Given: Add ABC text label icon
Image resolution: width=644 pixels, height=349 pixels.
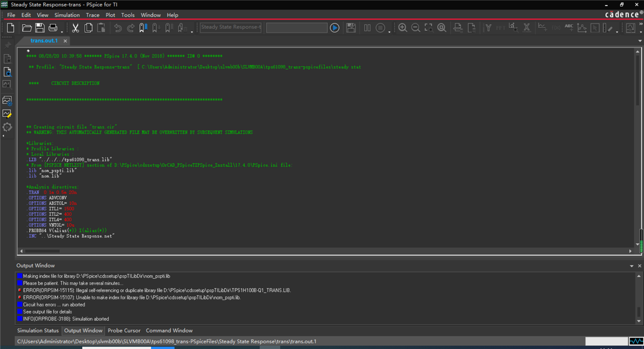Looking at the screenshot, I should click(569, 28).
